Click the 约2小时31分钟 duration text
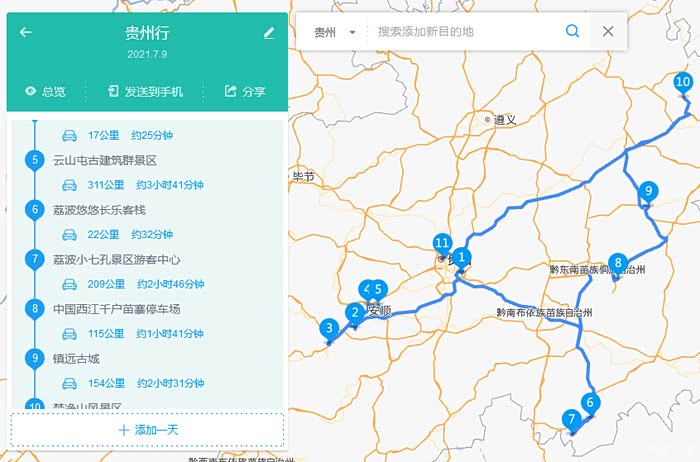 click(x=171, y=383)
